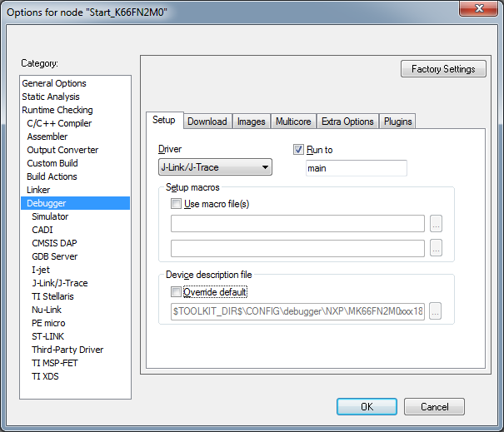The height and width of the screenshot is (432, 504).
Task: Select the Extra Options tab
Action: [347, 122]
